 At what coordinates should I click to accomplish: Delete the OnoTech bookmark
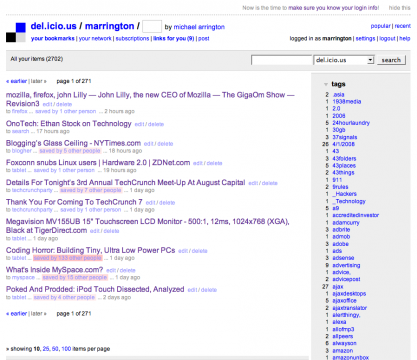coord(156,124)
